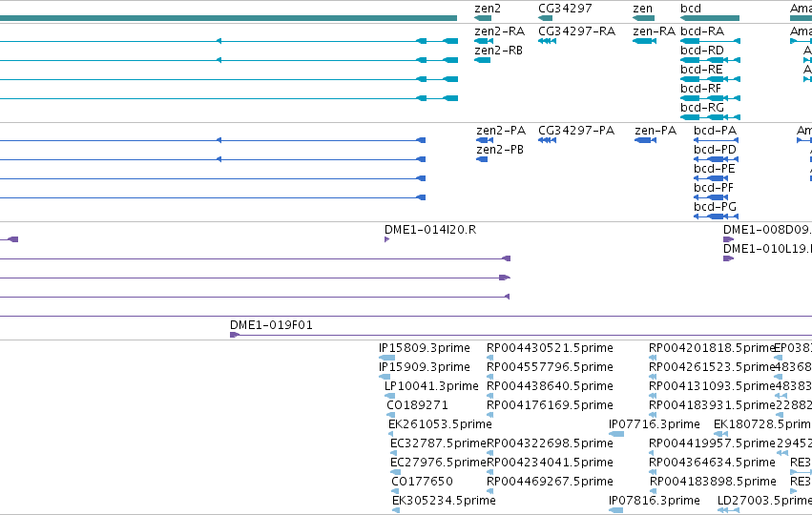The width and height of the screenshot is (812, 515).
Task: Select EST RP004430521.5prime
Action: point(550,348)
